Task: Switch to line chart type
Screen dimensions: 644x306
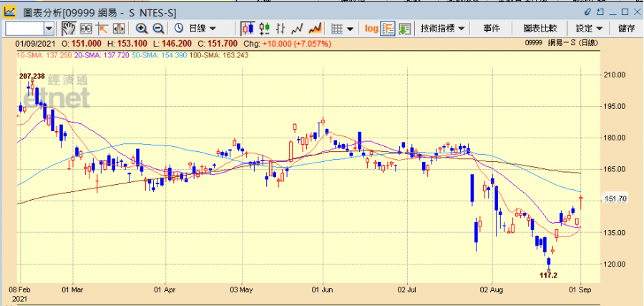Action: (x=298, y=29)
